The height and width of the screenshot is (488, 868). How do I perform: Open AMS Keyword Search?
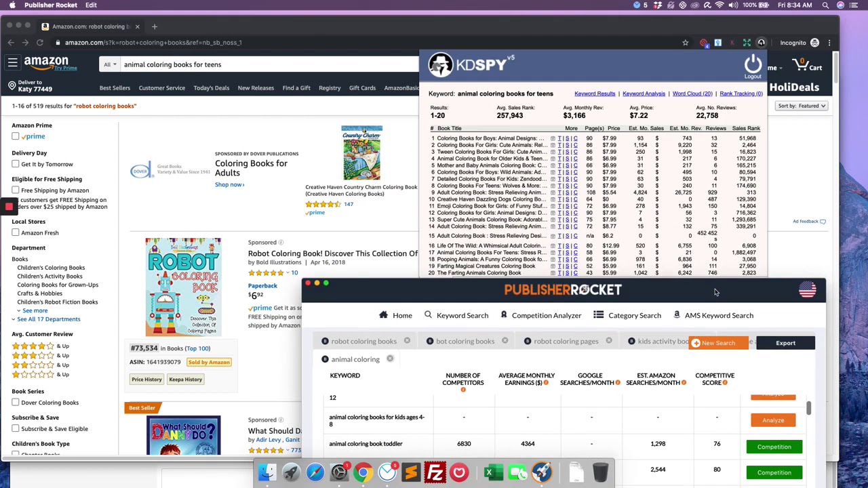pos(713,315)
